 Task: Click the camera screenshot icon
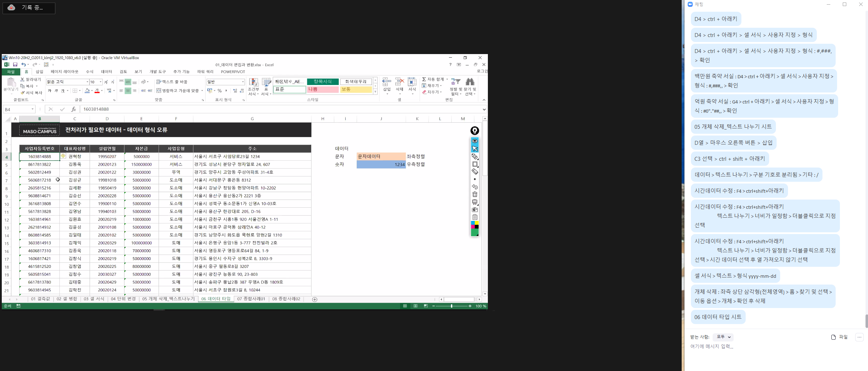[475, 210]
